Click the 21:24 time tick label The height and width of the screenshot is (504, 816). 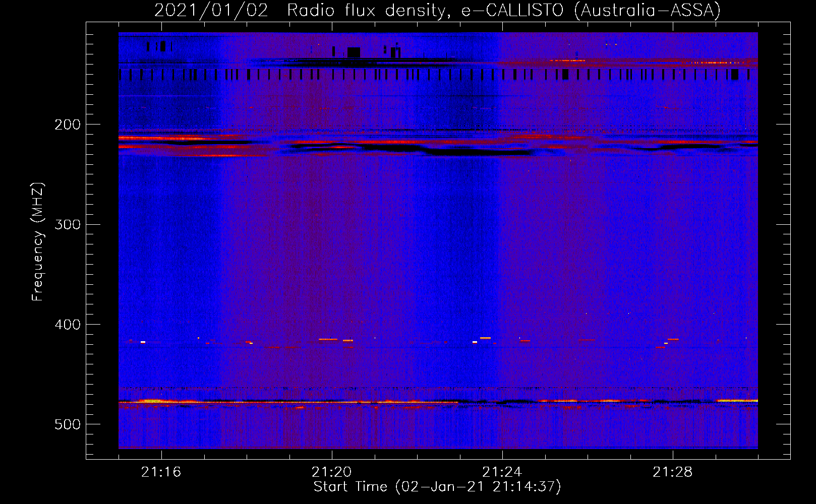pos(502,472)
